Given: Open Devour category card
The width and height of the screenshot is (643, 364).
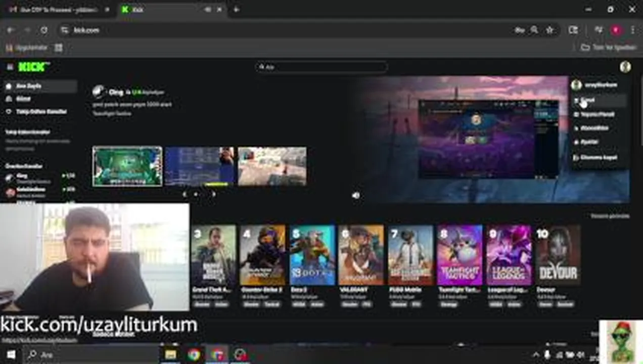Looking at the screenshot, I should pos(558,266).
